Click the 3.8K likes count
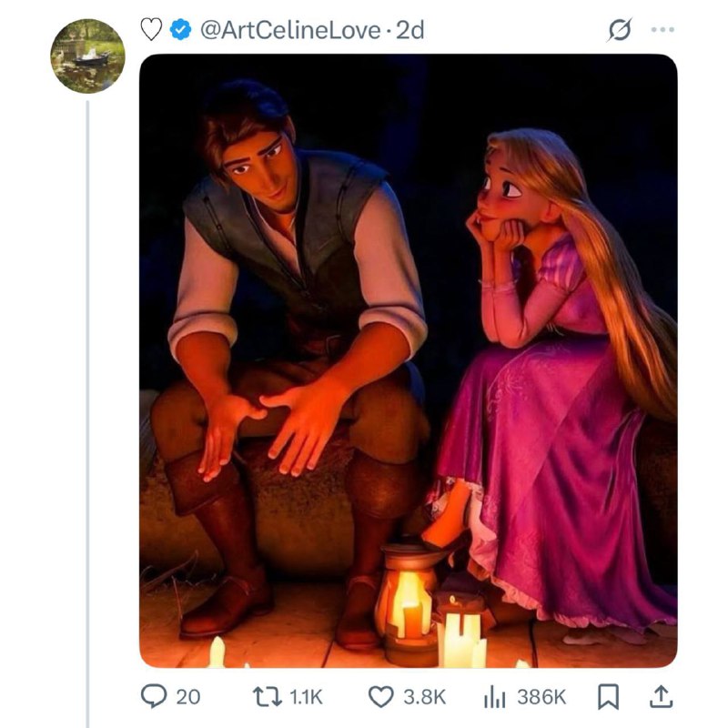Viewport: 728px width, 728px height. [x=424, y=697]
